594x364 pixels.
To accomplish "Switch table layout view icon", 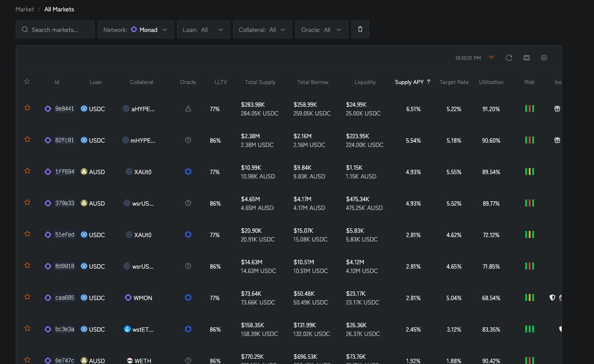I will (526, 58).
